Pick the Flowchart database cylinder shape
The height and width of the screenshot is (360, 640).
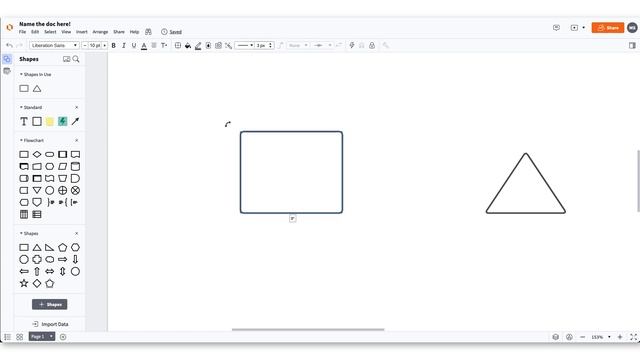tap(75, 166)
